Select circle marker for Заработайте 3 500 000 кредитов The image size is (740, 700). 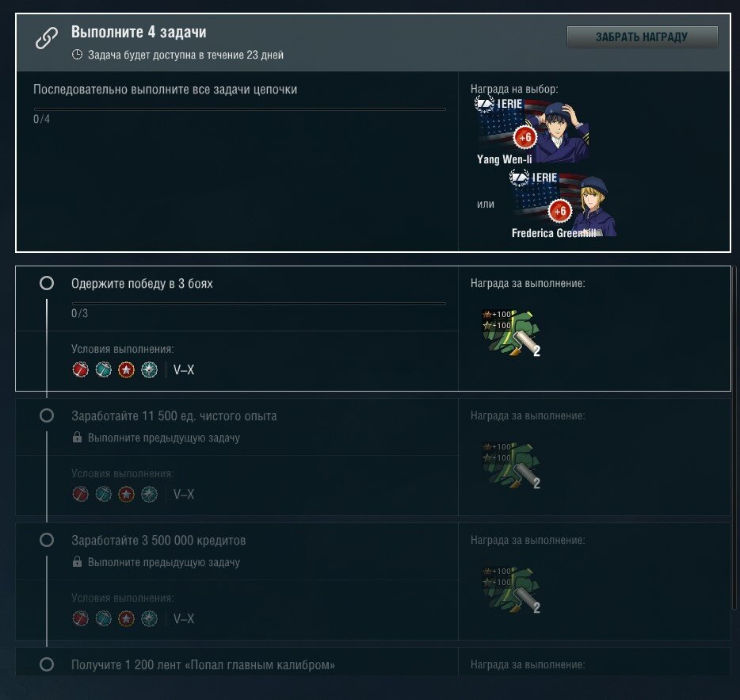(47, 540)
